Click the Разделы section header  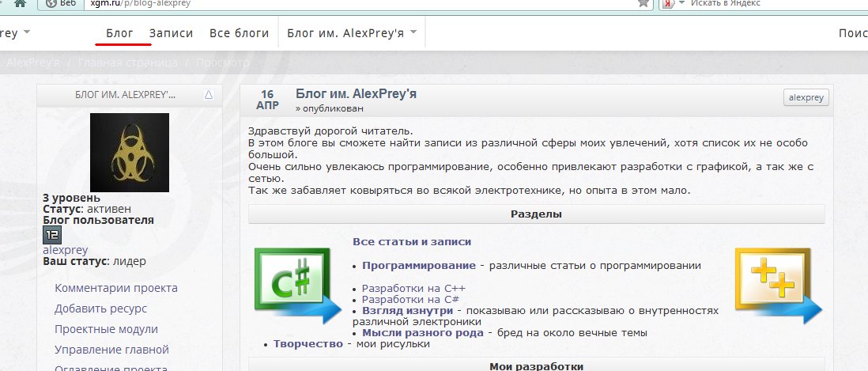coord(537,214)
